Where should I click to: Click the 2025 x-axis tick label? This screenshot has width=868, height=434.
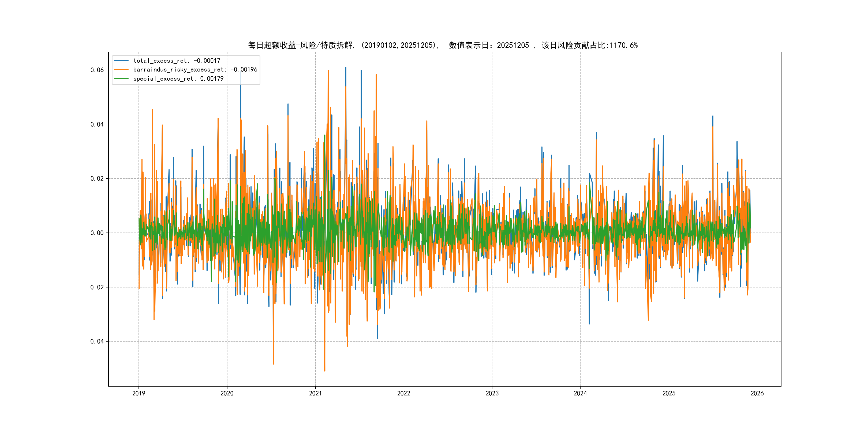pos(669,393)
